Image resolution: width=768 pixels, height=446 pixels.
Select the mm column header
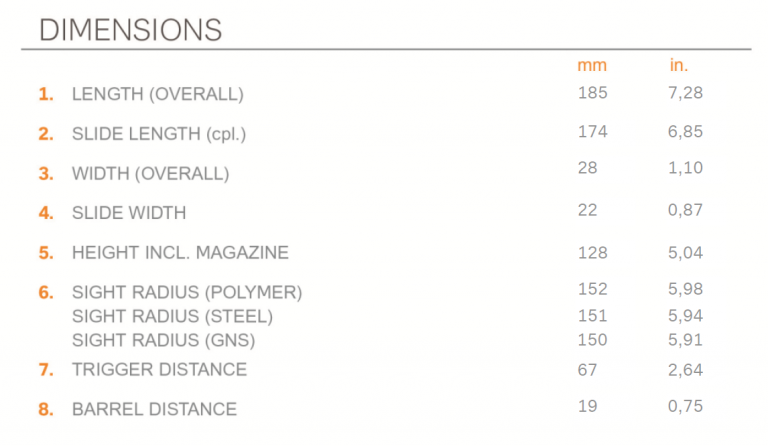click(x=592, y=65)
